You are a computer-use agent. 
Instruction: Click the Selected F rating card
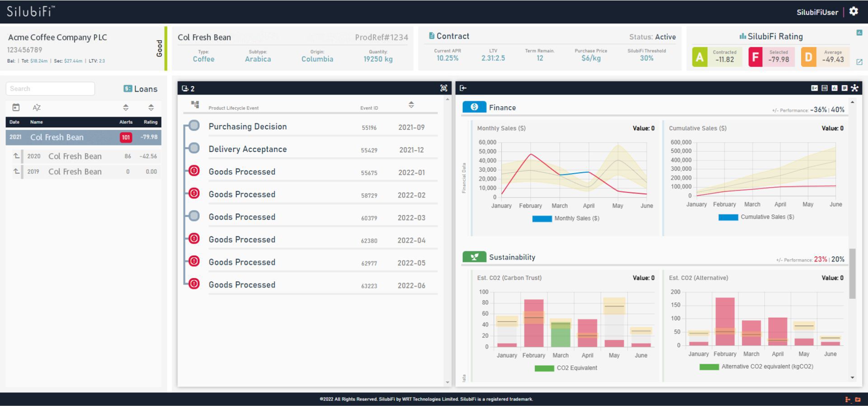tap(771, 57)
